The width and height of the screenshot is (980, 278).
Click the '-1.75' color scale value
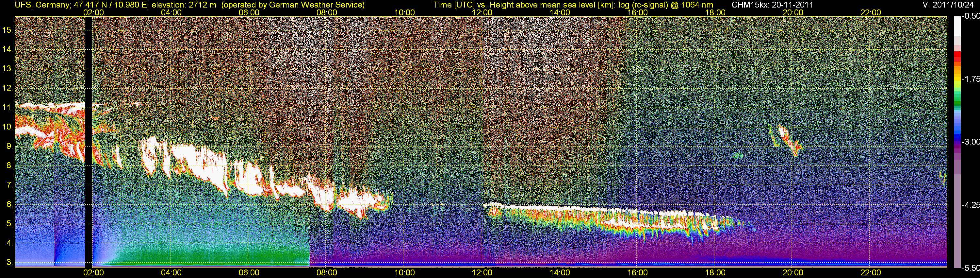971,79
